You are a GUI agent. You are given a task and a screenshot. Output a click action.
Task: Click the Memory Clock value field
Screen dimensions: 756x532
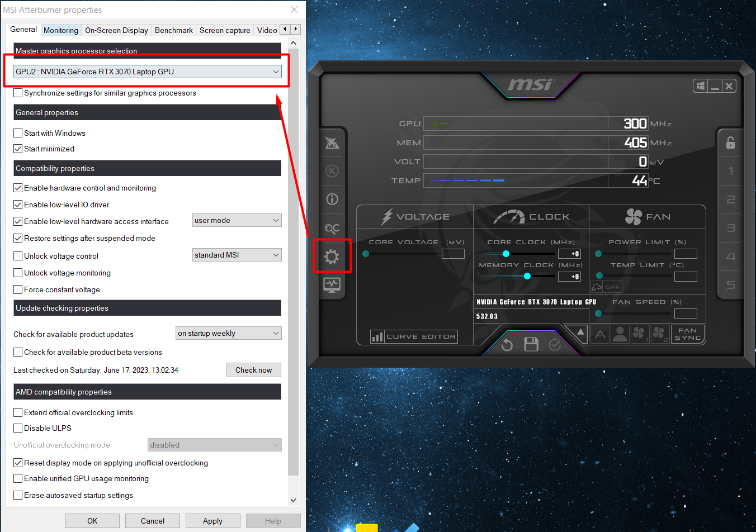pos(569,277)
